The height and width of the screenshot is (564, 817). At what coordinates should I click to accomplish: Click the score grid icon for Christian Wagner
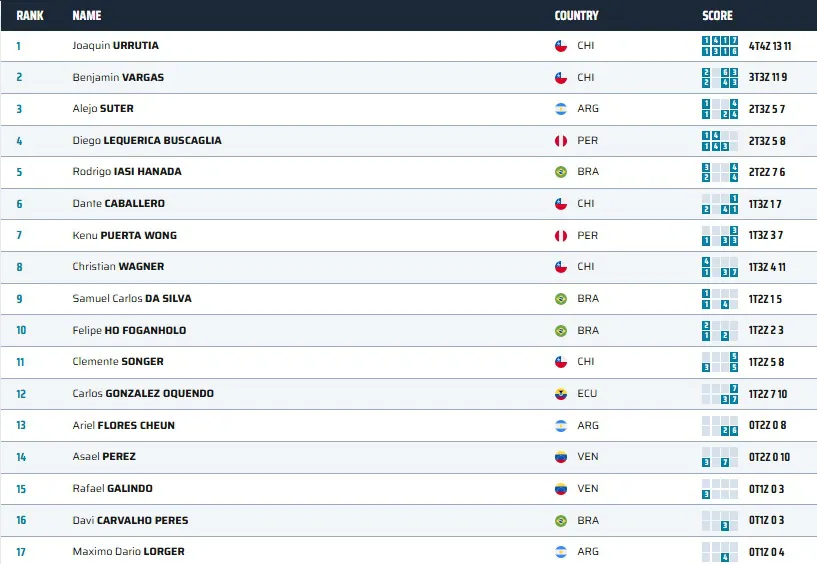(720, 267)
